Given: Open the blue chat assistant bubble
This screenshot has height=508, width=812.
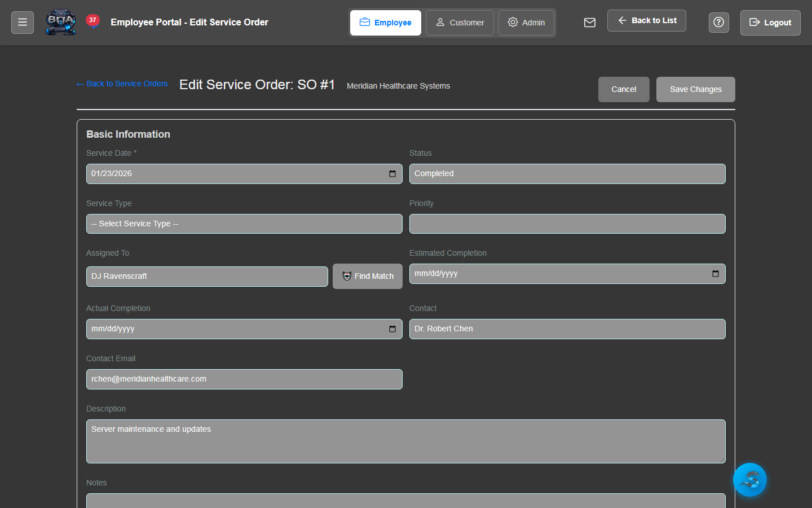Looking at the screenshot, I should 750,480.
